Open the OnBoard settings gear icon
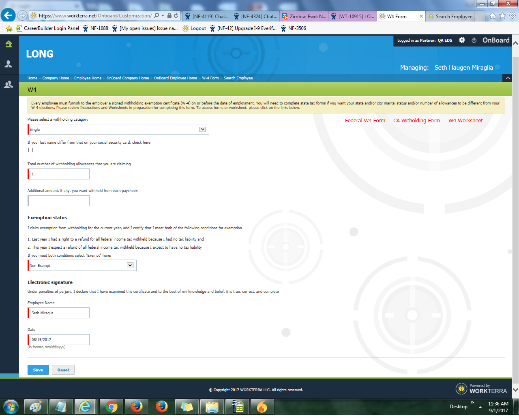Viewport: 519px width, 420px height. tap(462, 40)
